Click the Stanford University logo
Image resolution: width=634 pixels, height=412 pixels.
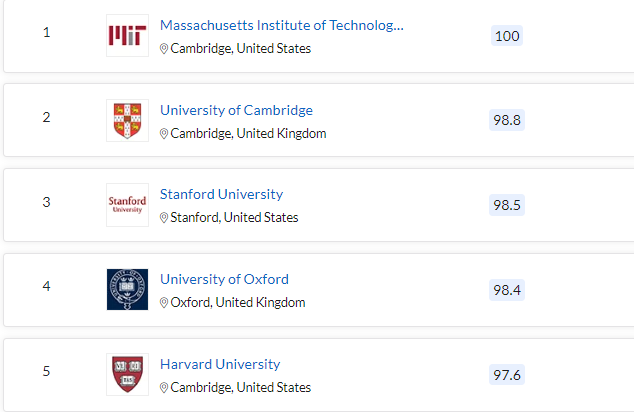[127, 205]
